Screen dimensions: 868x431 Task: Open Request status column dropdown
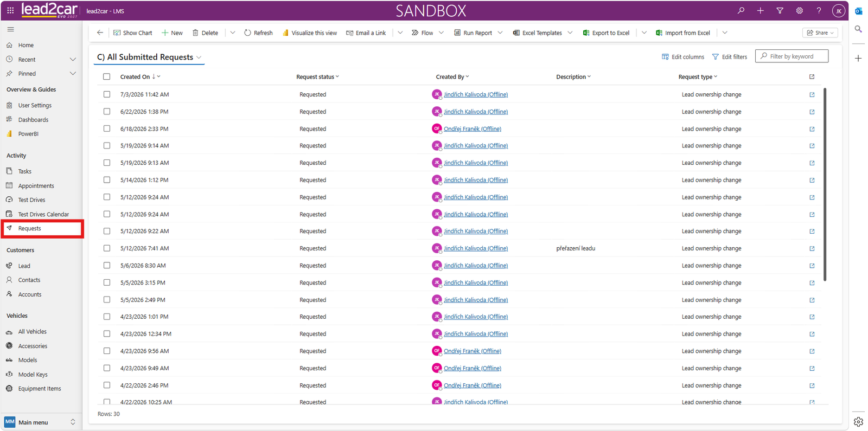337,77
